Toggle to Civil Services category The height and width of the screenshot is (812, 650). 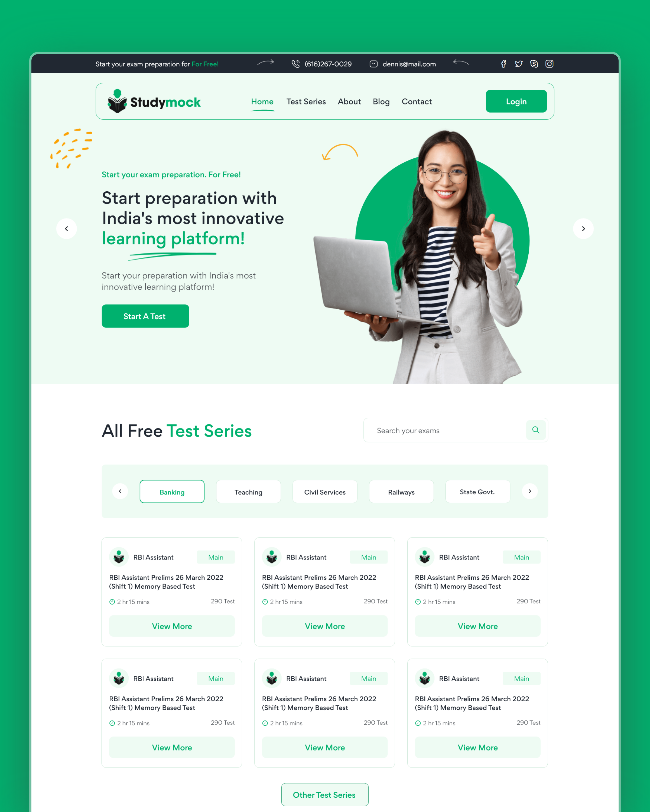(x=325, y=491)
